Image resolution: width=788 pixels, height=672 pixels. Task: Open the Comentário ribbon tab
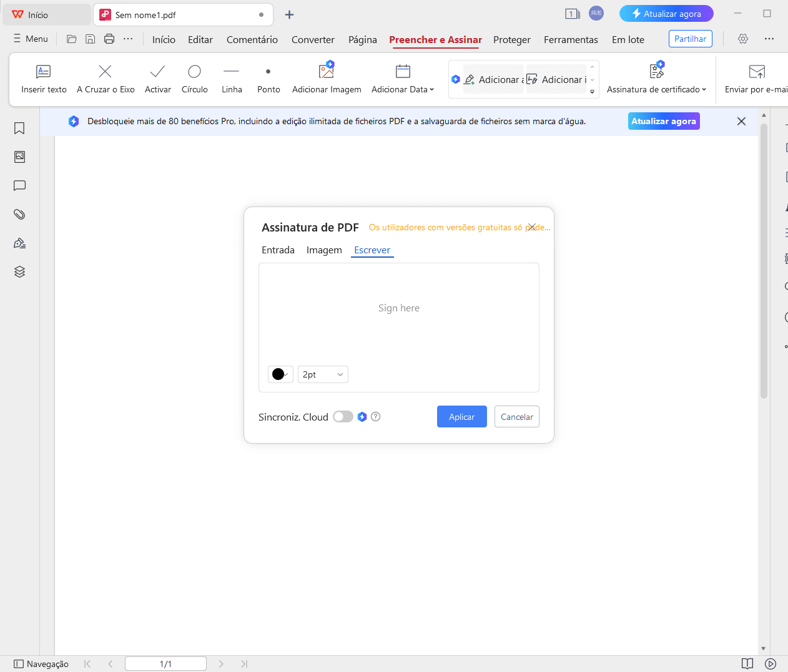(252, 39)
